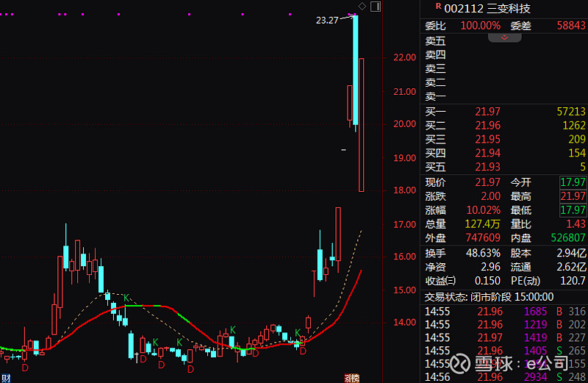The width and height of the screenshot is (588, 383).
Task: Select the 14:55 trade with 1685 volume
Action: (506, 312)
